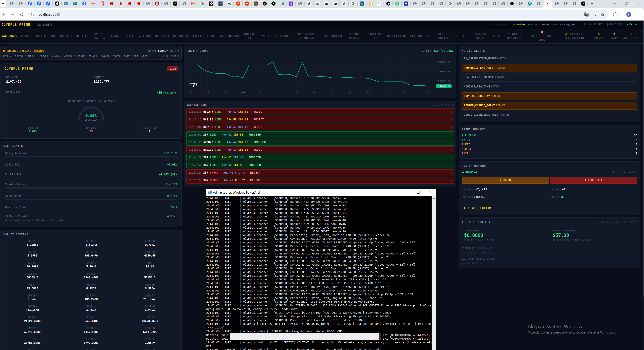This screenshot has width=644, height=350.
Task: Switch to the Google Ads browser tab
Action: (282, 4)
